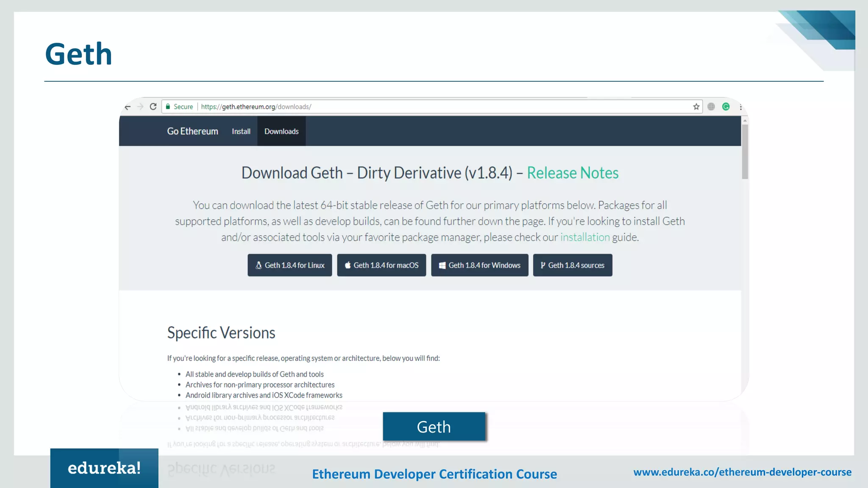Click the page scrollbar thumb
This screenshot has height=488, width=868.
tap(745, 152)
